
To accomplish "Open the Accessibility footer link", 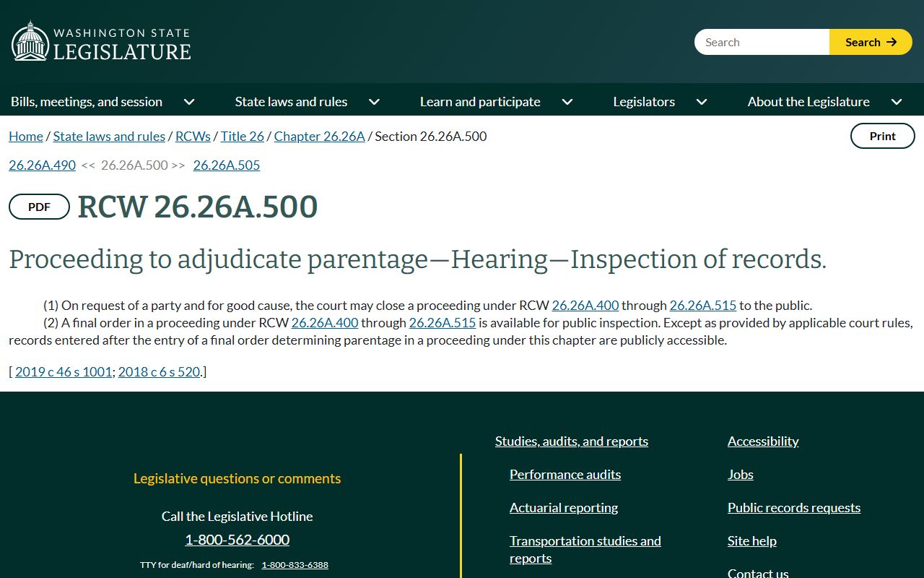I will (x=763, y=441).
